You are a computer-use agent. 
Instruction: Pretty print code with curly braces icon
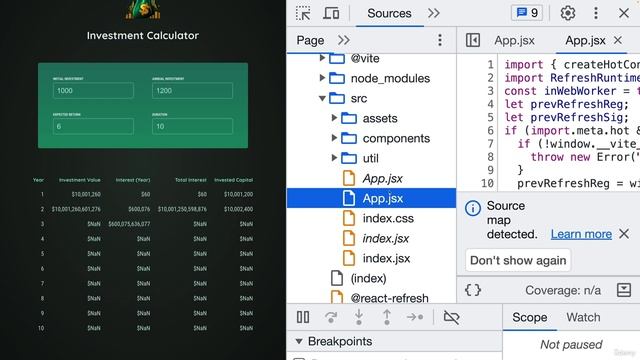coord(473,290)
